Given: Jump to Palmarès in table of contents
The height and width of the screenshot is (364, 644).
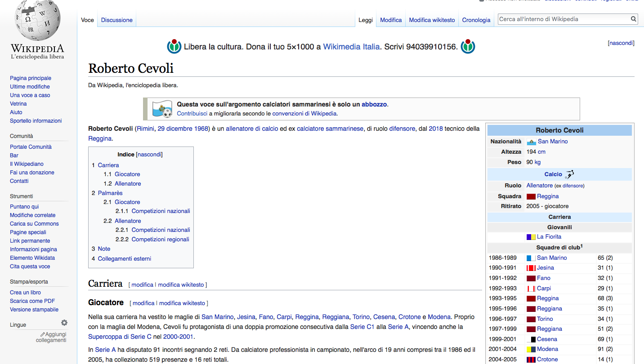Looking at the screenshot, I should 110,193.
